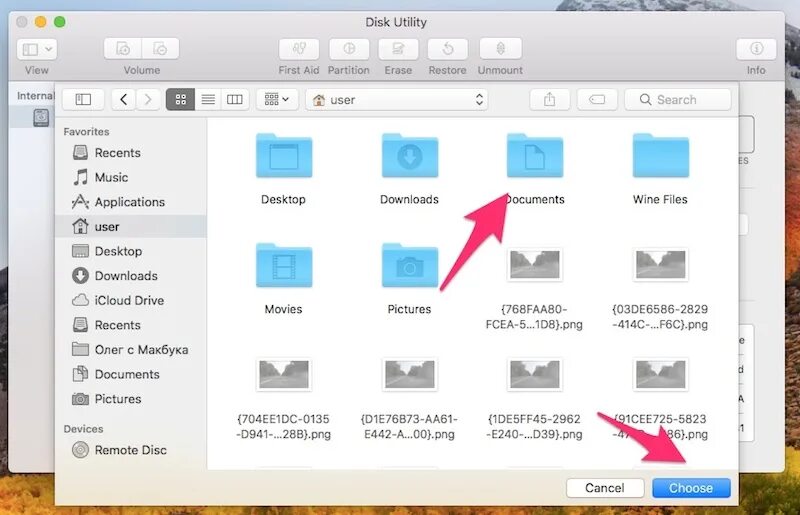Select Remote Disc under Devices
This screenshot has width=800, height=515.
point(131,450)
